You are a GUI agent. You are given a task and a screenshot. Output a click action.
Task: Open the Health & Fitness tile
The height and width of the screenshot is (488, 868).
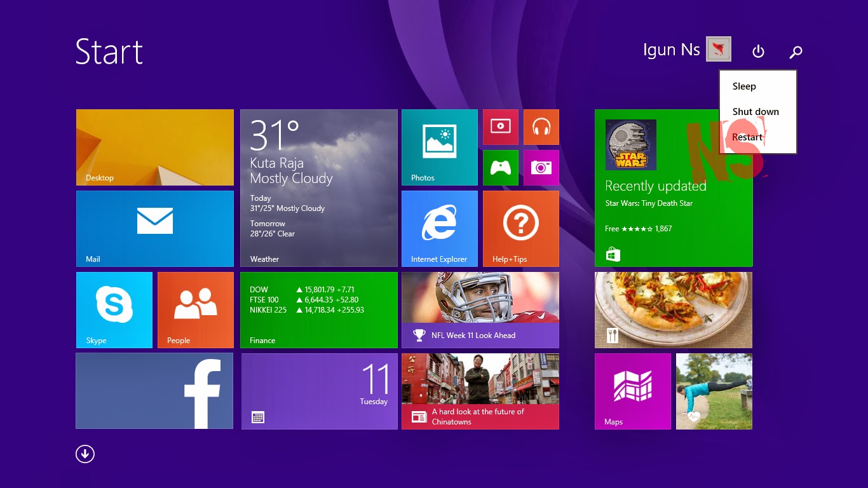tap(714, 391)
